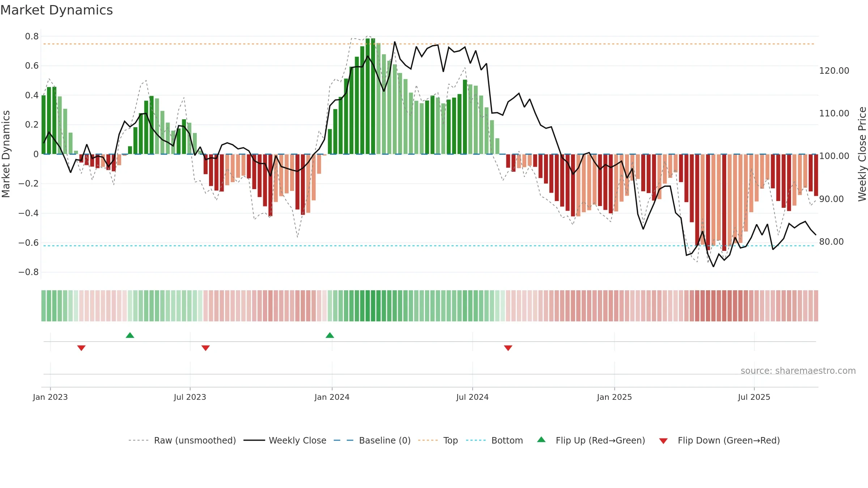
Task: Toggle the Top legend entry
Action: (x=438, y=440)
